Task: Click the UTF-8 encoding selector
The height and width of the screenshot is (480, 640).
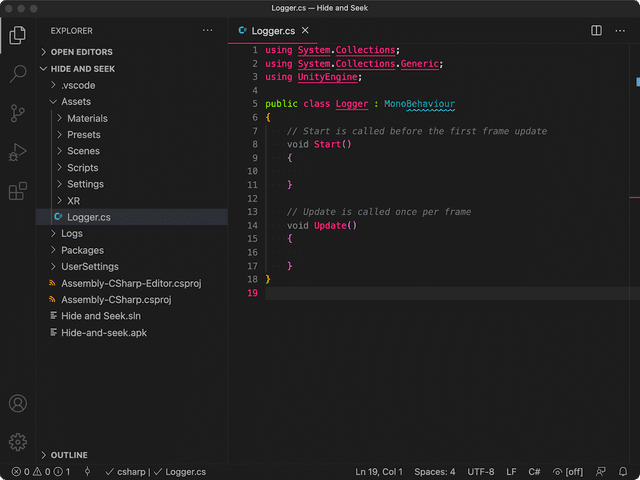Action: [x=480, y=472]
